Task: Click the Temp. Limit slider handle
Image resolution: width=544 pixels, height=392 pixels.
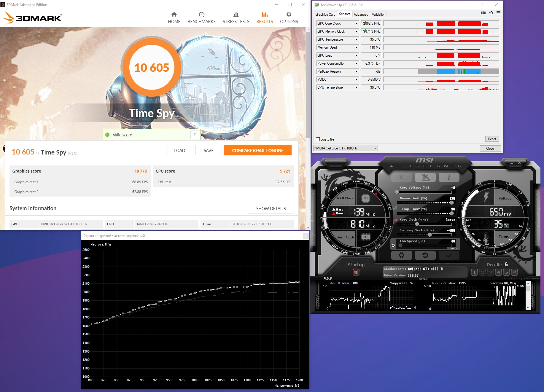Action: (451, 213)
